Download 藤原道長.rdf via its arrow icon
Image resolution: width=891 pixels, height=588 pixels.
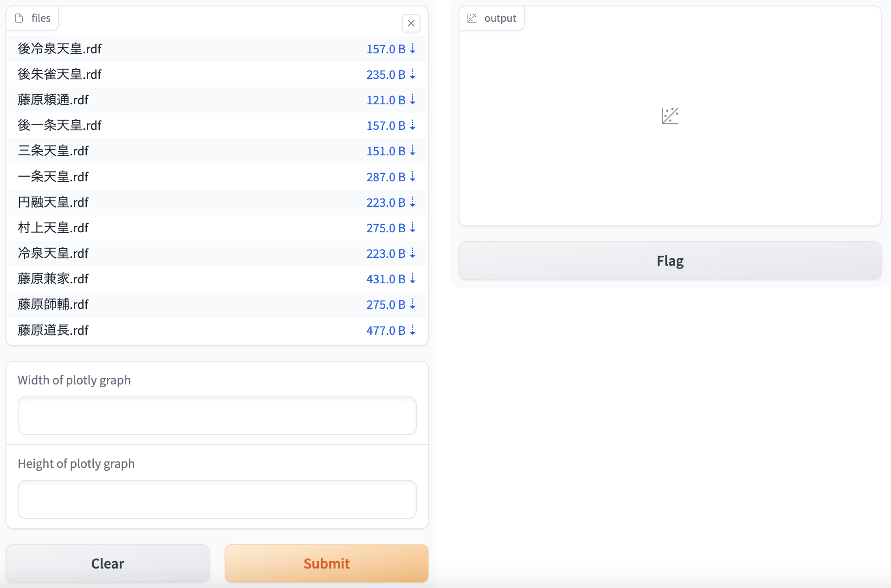pos(413,330)
